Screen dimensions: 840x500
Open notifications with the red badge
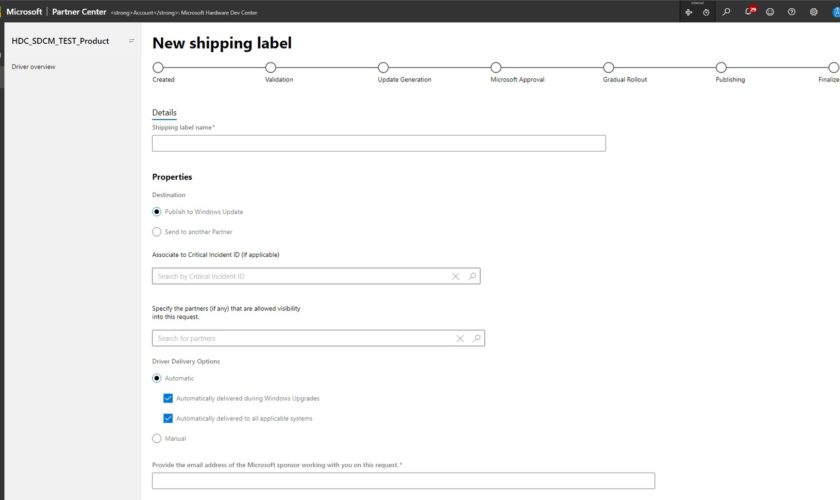pyautogui.click(x=750, y=11)
